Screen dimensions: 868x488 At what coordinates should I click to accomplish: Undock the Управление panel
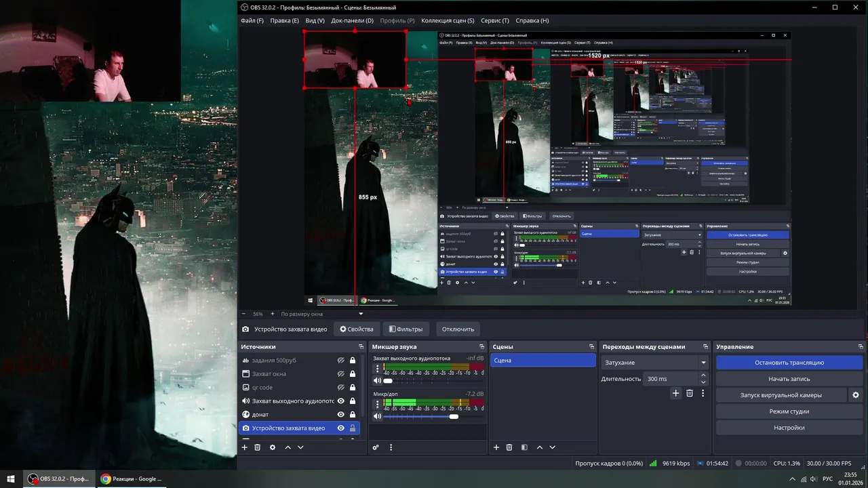(859, 346)
